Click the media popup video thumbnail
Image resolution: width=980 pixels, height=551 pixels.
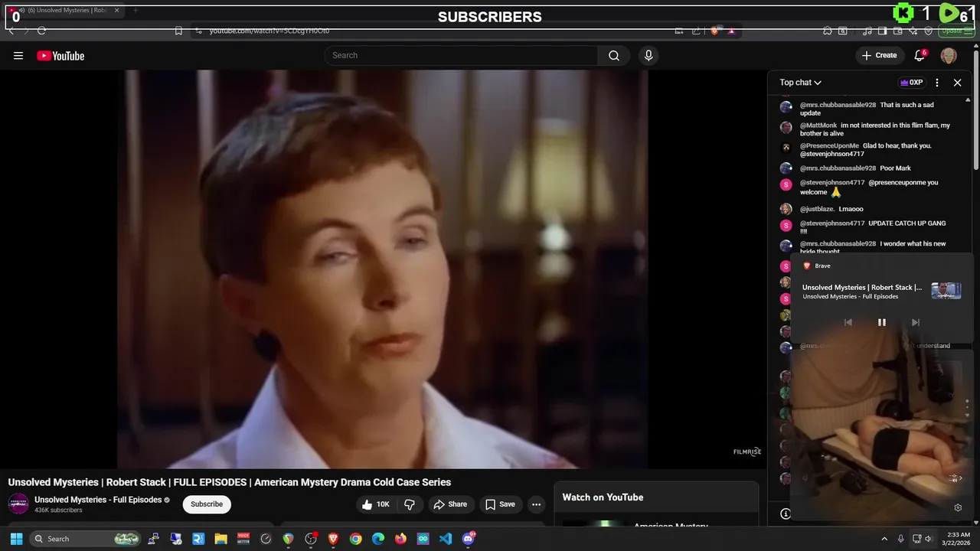tap(946, 291)
